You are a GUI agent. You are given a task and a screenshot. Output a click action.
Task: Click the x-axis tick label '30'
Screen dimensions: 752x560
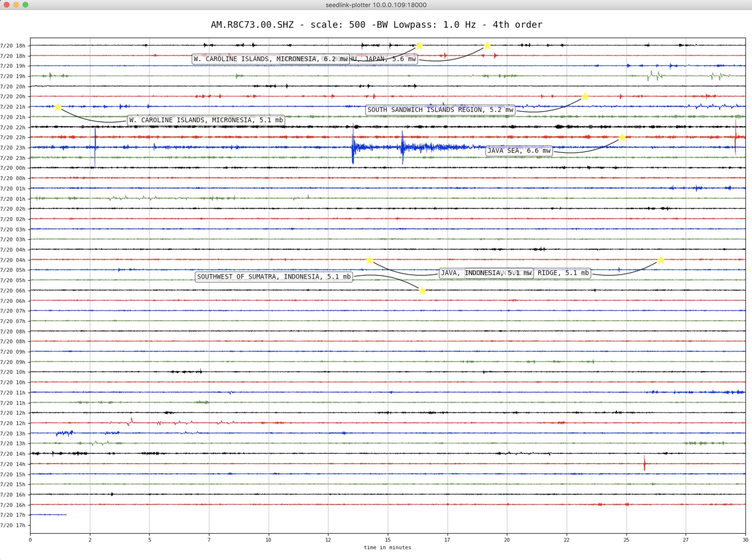coord(745,540)
